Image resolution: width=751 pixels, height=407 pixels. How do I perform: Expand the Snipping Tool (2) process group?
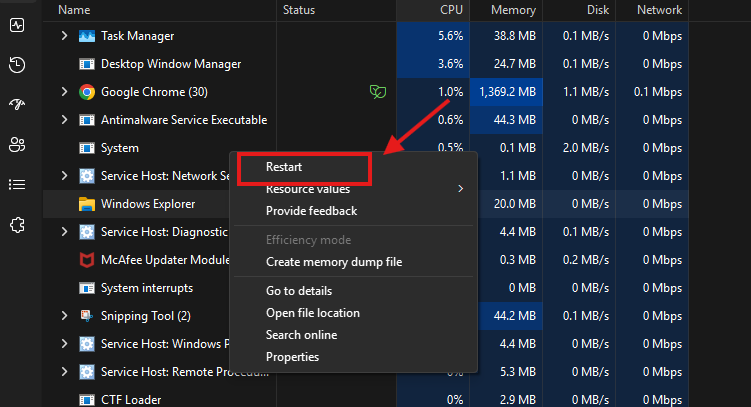[x=64, y=316]
